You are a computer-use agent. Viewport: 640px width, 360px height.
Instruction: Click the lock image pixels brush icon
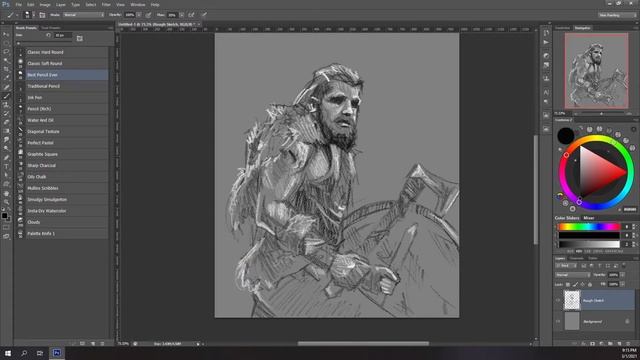click(575, 284)
